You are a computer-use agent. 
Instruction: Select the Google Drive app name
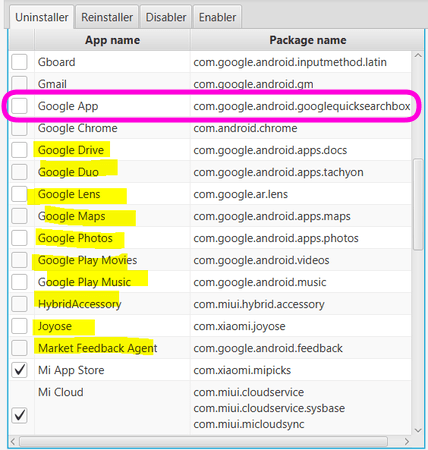pyautogui.click(x=71, y=150)
